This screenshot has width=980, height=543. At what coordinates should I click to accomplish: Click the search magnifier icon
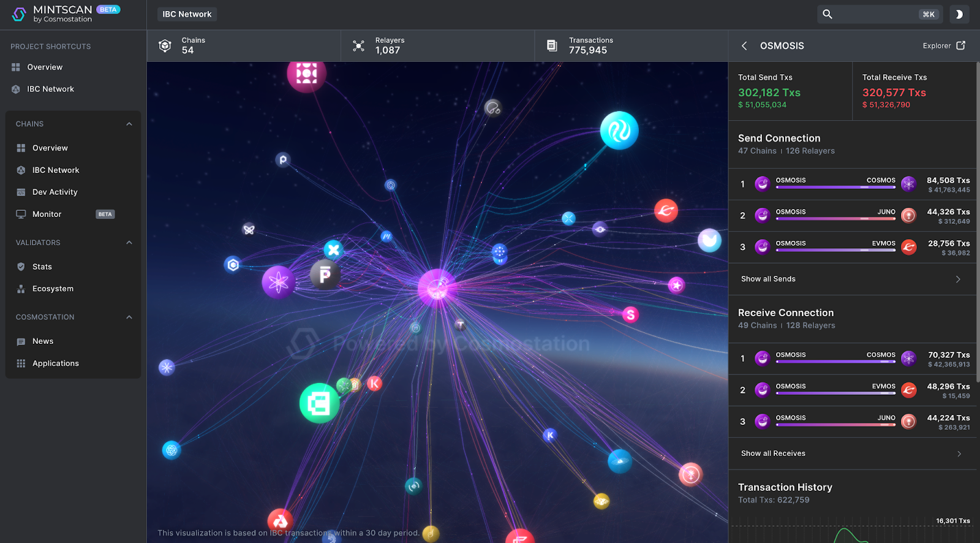[x=827, y=14]
